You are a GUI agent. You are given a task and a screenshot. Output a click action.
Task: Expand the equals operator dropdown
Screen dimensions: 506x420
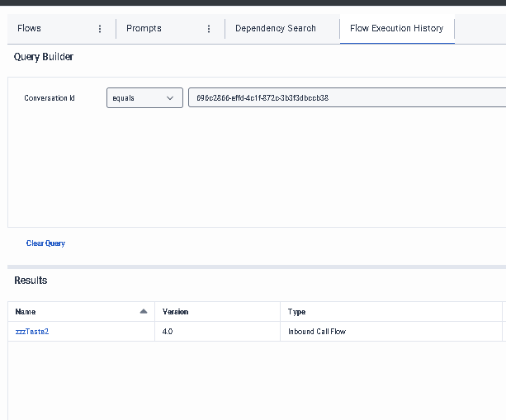[144, 98]
